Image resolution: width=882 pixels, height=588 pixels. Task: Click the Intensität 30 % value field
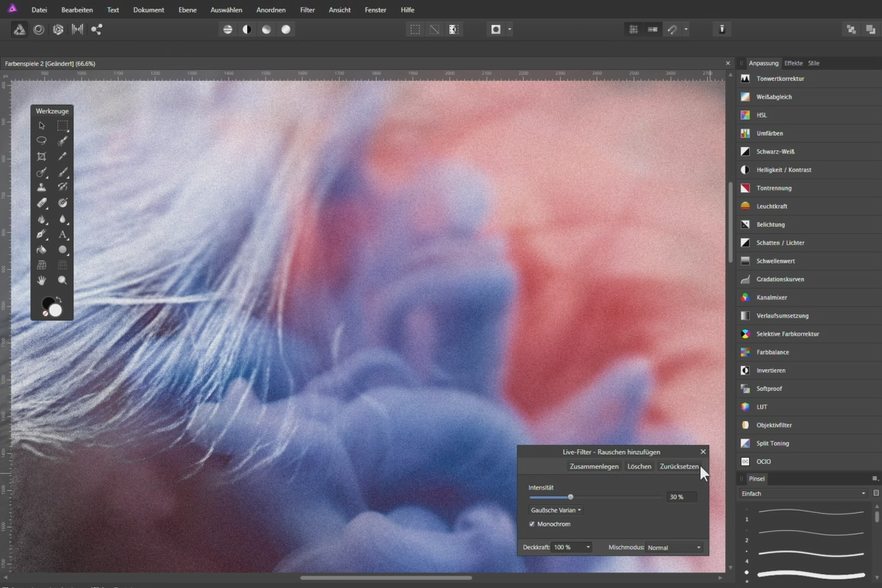point(681,497)
